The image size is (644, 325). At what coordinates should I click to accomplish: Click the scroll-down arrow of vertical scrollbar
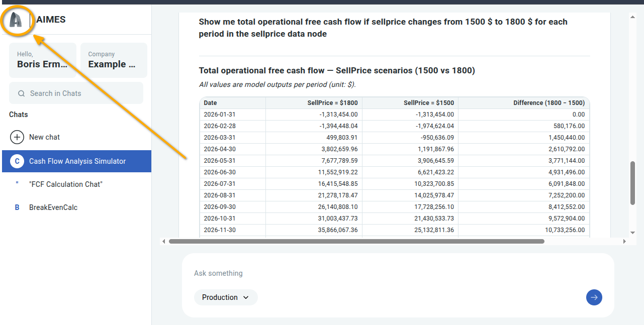[x=632, y=233]
